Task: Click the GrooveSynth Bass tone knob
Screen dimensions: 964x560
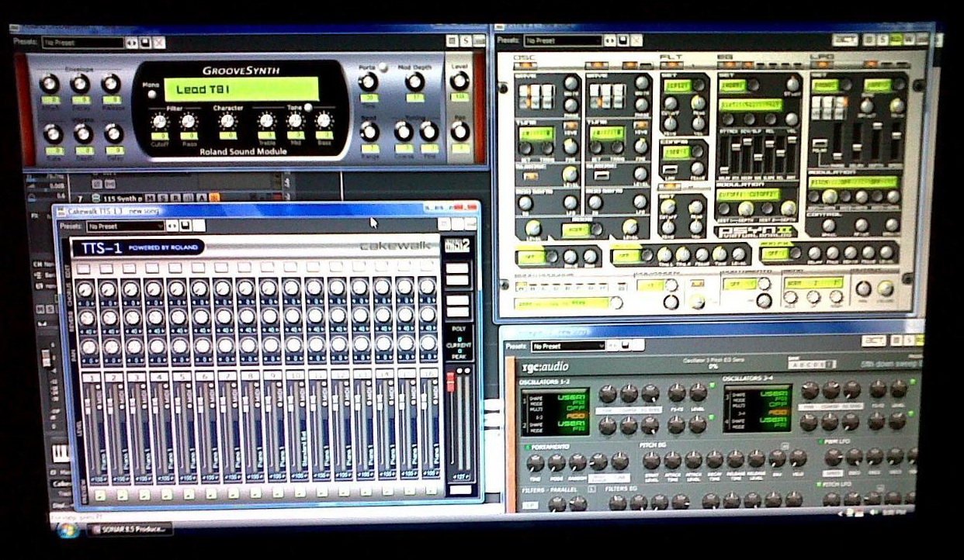Action: [x=324, y=121]
